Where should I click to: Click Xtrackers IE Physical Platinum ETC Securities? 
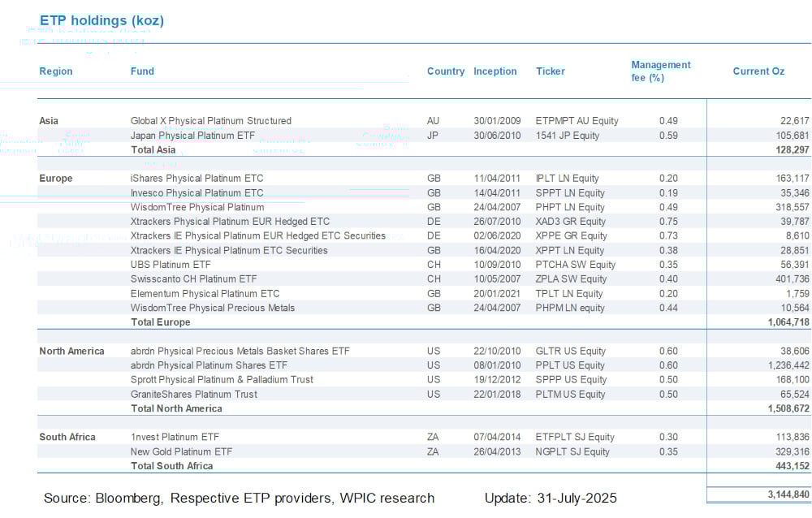229,250
